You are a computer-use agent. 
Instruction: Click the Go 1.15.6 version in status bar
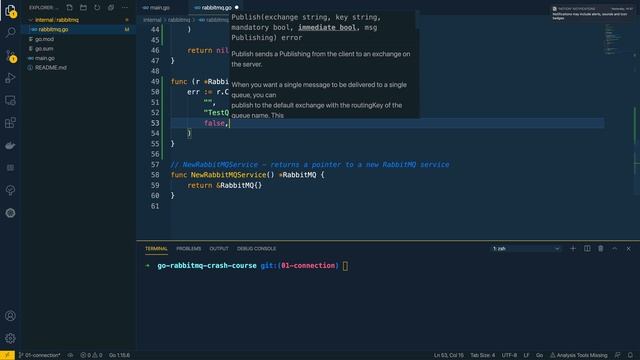(x=119, y=355)
